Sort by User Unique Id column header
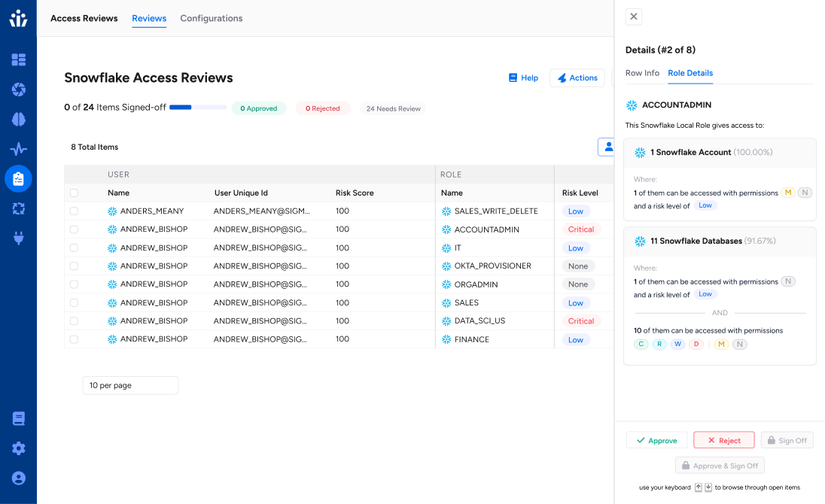The height and width of the screenshot is (504, 825). 241,193
